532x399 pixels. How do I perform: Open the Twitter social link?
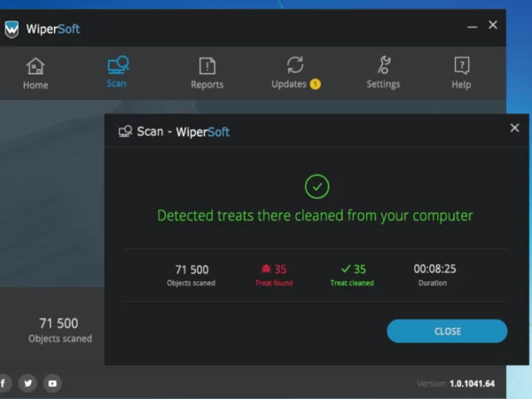pyautogui.click(x=27, y=383)
